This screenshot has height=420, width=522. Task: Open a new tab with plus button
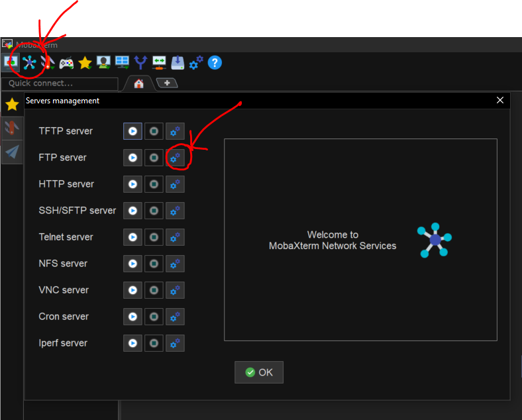[167, 83]
